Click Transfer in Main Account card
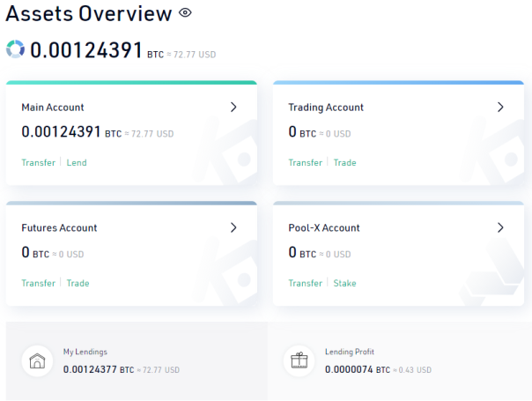Screen dimensions: 532x401 (x=39, y=163)
